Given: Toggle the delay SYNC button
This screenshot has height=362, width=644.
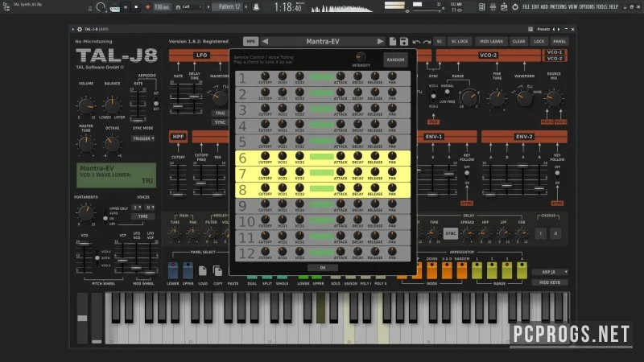Looking at the screenshot, I should (x=451, y=233).
